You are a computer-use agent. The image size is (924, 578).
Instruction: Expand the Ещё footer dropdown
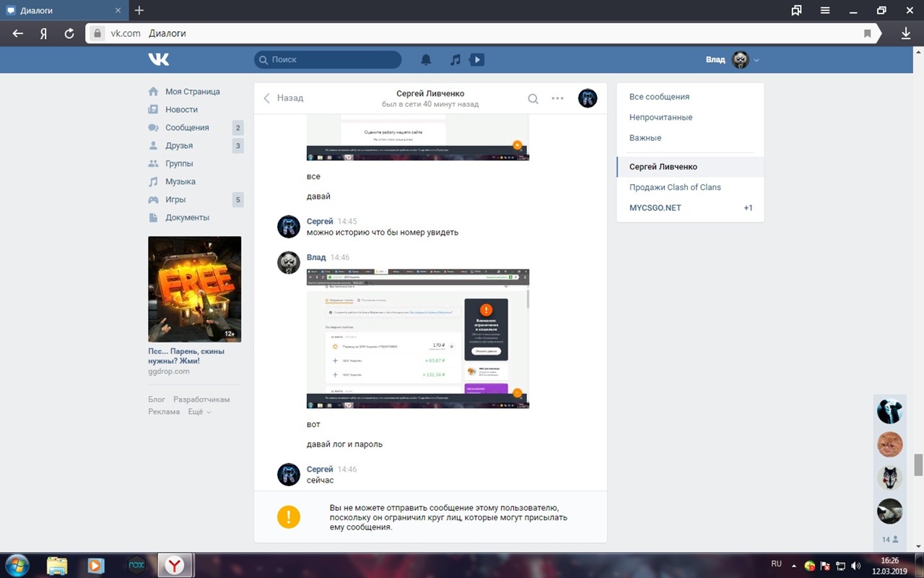click(x=199, y=412)
